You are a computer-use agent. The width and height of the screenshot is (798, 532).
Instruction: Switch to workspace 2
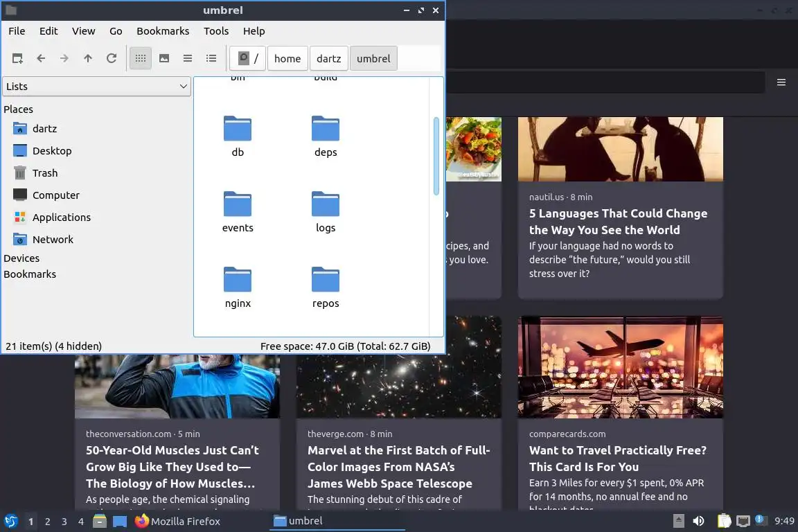(x=47, y=522)
